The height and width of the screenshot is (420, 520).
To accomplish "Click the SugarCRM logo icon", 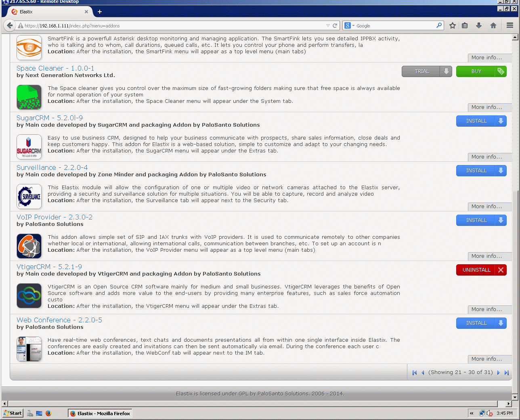I will click(x=29, y=147).
